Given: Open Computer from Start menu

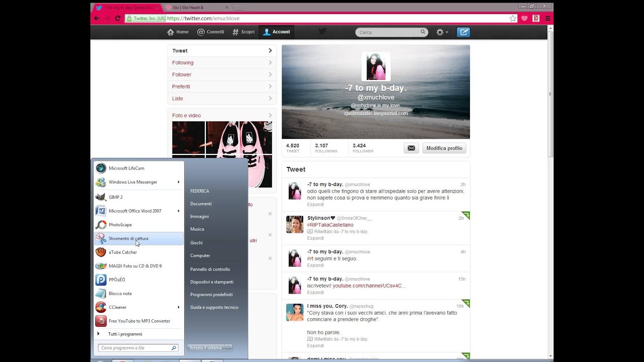Looking at the screenshot, I should pos(200,255).
